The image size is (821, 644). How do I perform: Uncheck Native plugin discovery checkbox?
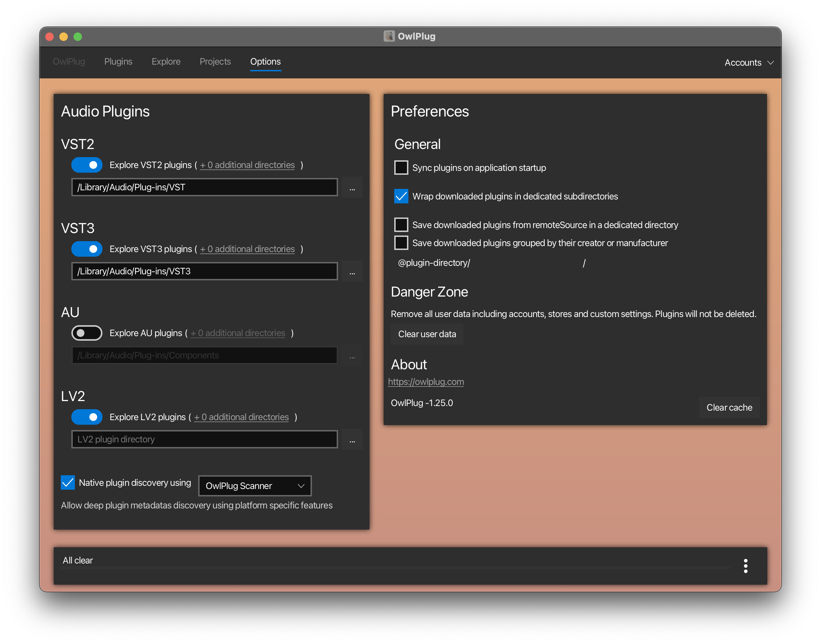(x=68, y=483)
